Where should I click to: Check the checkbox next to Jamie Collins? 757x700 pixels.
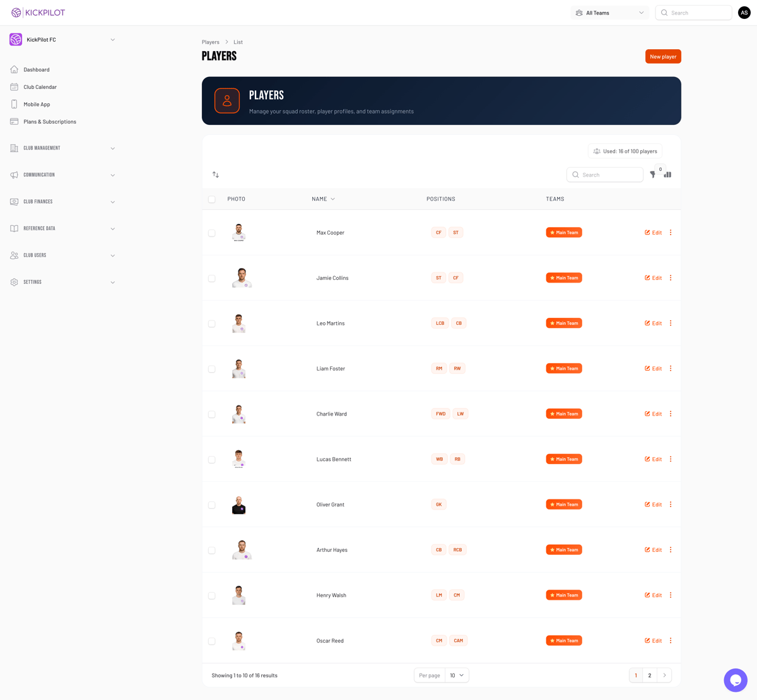[211, 277]
